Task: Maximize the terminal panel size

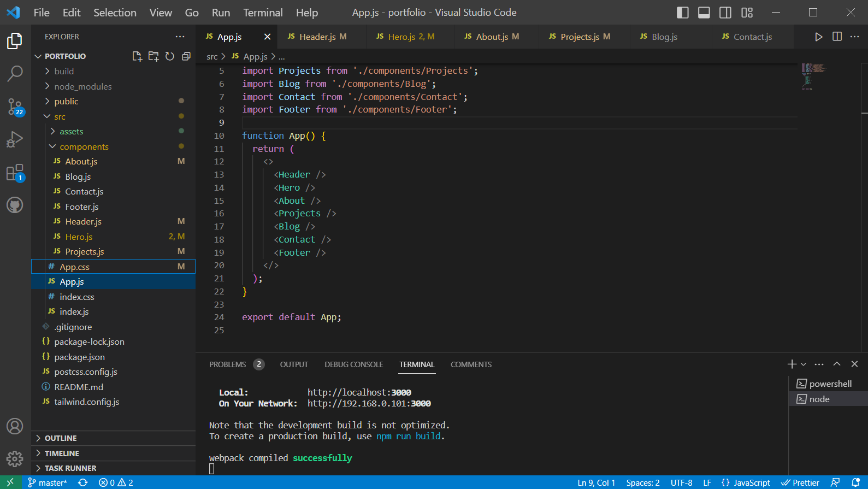Action: click(837, 364)
